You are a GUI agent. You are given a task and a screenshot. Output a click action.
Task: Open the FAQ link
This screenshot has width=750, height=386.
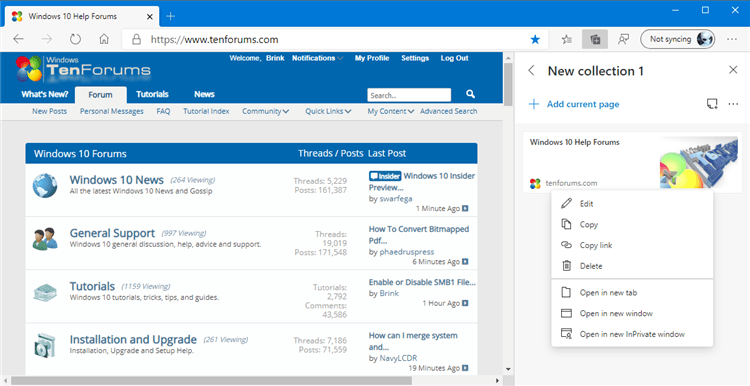163,111
